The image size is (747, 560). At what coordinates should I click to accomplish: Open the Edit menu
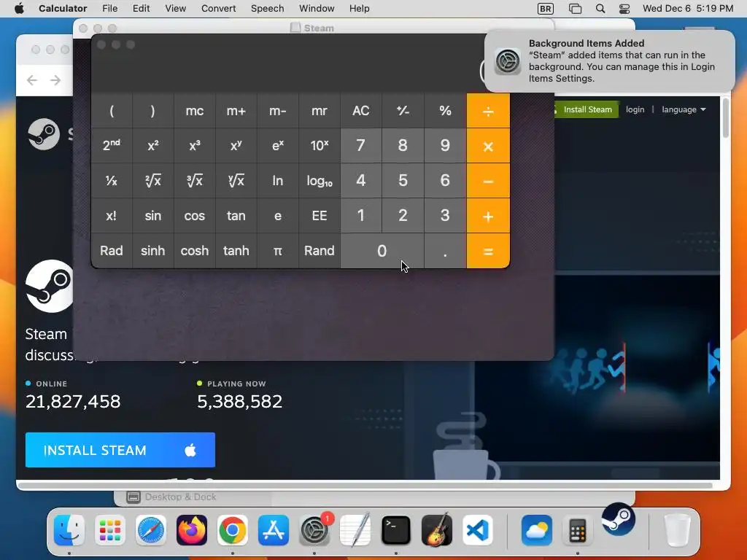click(141, 9)
